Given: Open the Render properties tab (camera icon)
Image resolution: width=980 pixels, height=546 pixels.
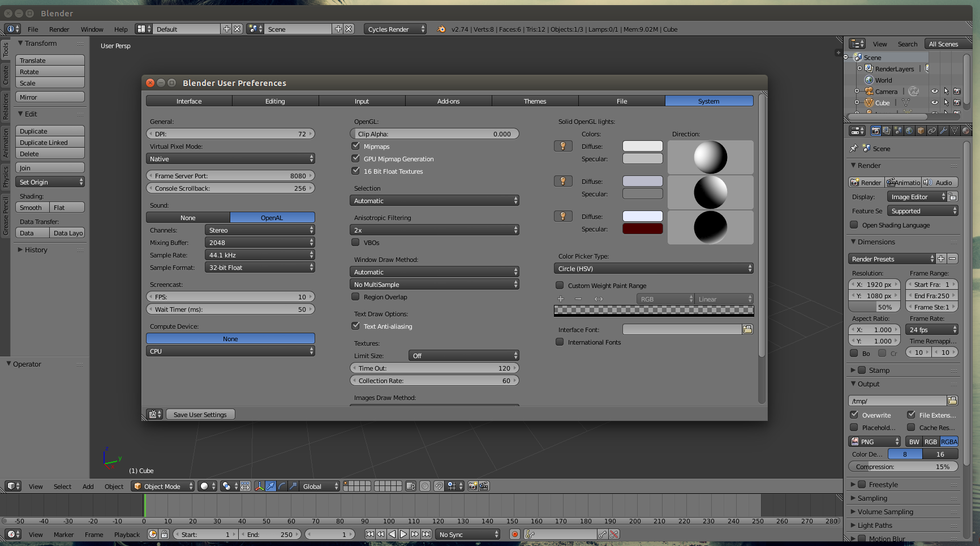Looking at the screenshot, I should point(876,131).
